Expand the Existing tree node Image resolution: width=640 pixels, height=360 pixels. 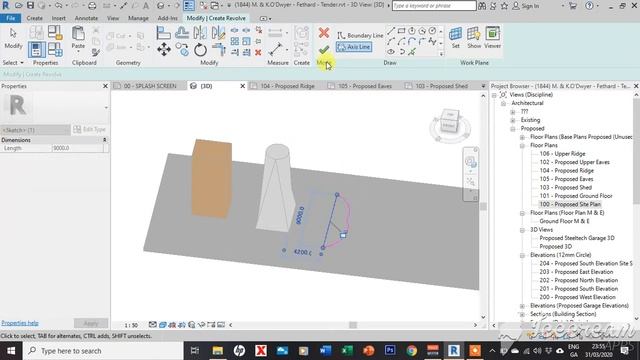tap(513, 120)
